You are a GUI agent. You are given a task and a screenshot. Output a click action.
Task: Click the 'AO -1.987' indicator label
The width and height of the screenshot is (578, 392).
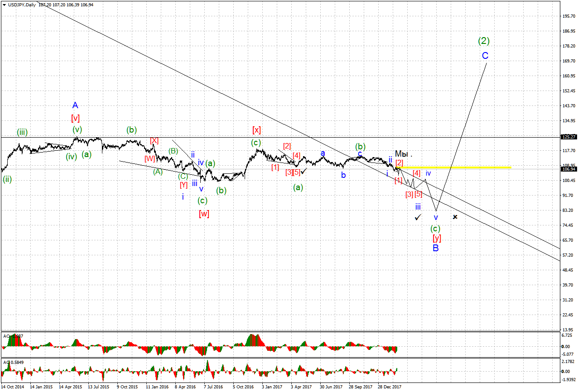pyautogui.click(x=13, y=336)
